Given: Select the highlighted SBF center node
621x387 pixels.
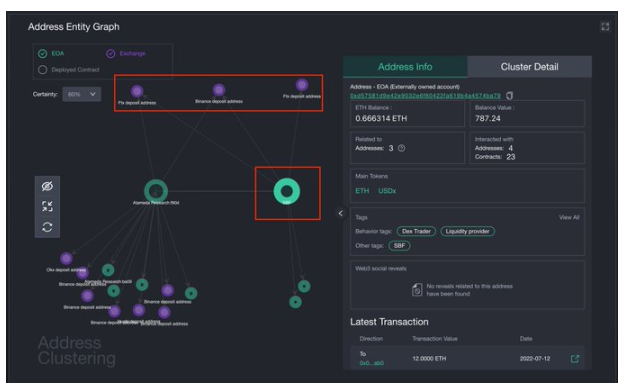Looking at the screenshot, I should [x=287, y=191].
